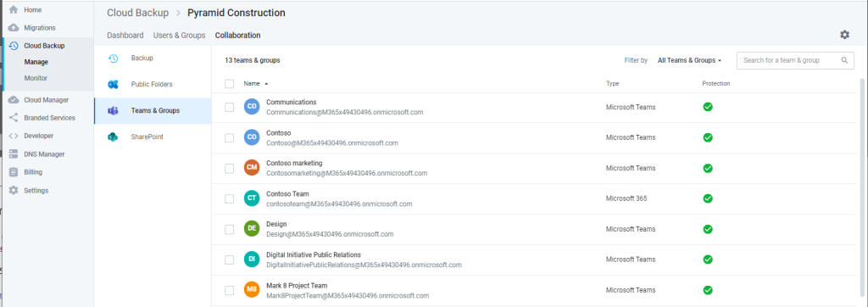Select Teams & Groups in side panel
The height and width of the screenshot is (307, 868).
coord(153,111)
